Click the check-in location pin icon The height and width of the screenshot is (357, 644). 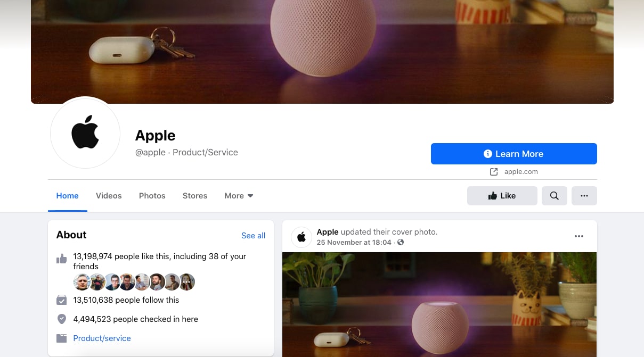coord(62,319)
